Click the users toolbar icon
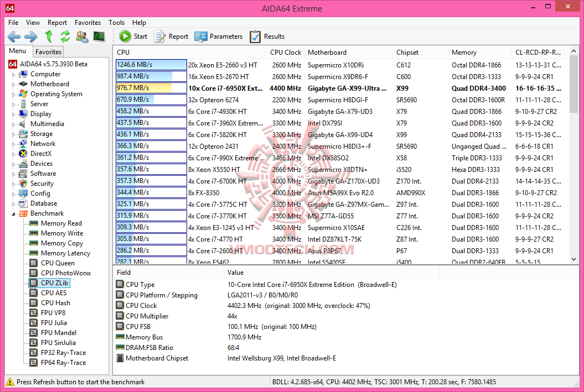This screenshot has height=392, width=584. coord(82,36)
